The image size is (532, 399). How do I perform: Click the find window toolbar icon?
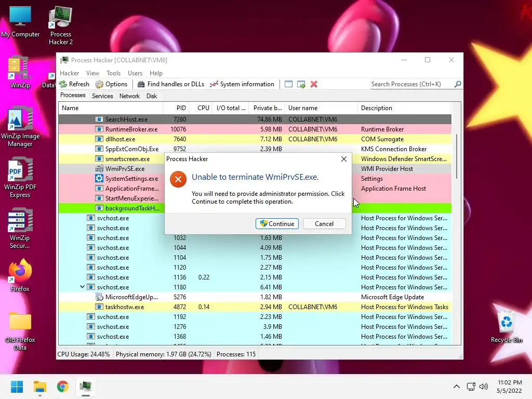[288, 84]
